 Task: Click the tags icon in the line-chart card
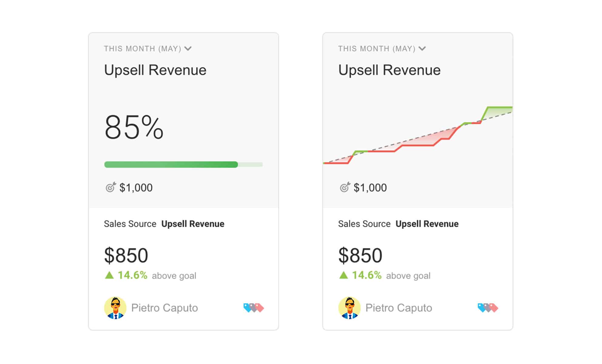pos(488,308)
